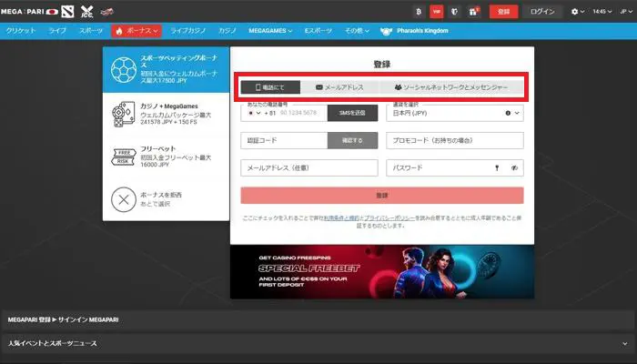
Task: Click the ログイン button in the header
Action: 541,12
